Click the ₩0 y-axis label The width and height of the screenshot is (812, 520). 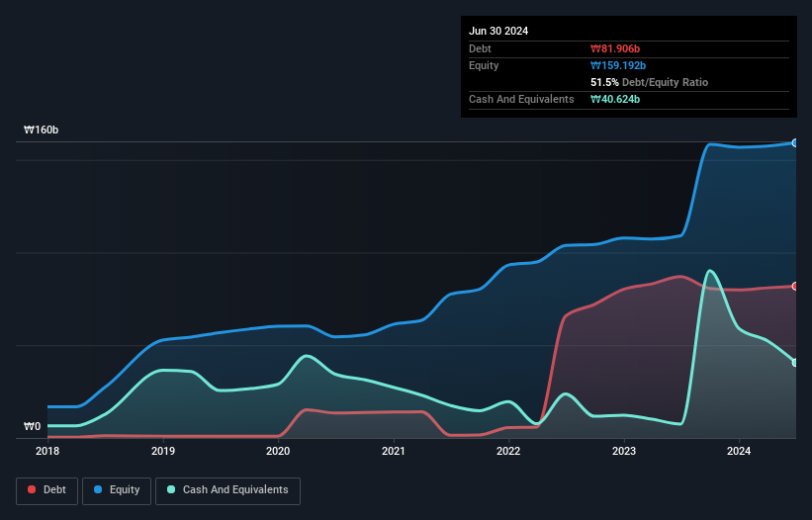[32, 426]
